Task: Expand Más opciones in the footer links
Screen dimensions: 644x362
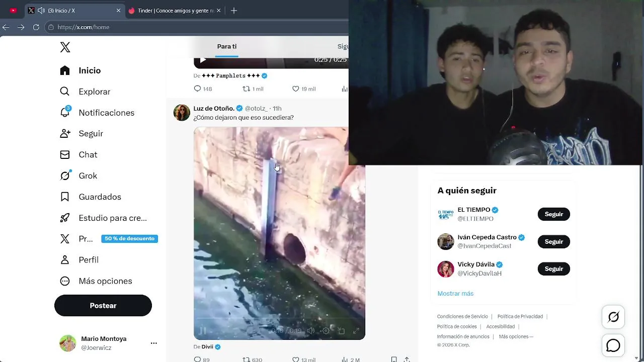Action: tap(516, 336)
